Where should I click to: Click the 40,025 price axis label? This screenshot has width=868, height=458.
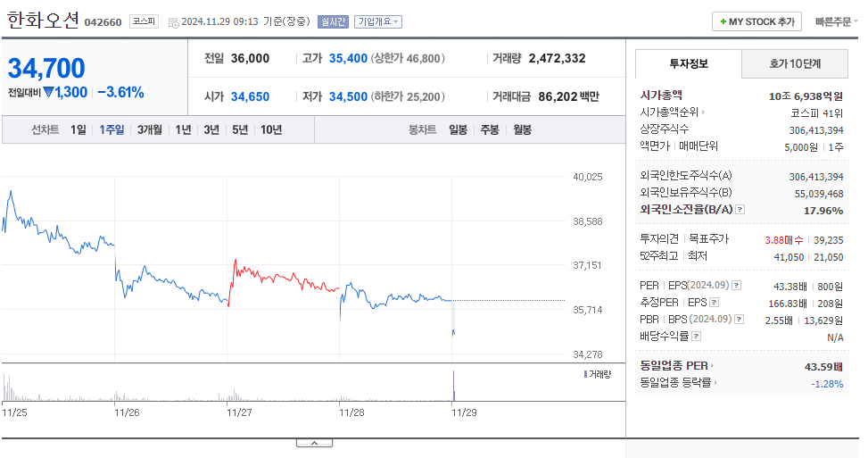pyautogui.click(x=587, y=178)
